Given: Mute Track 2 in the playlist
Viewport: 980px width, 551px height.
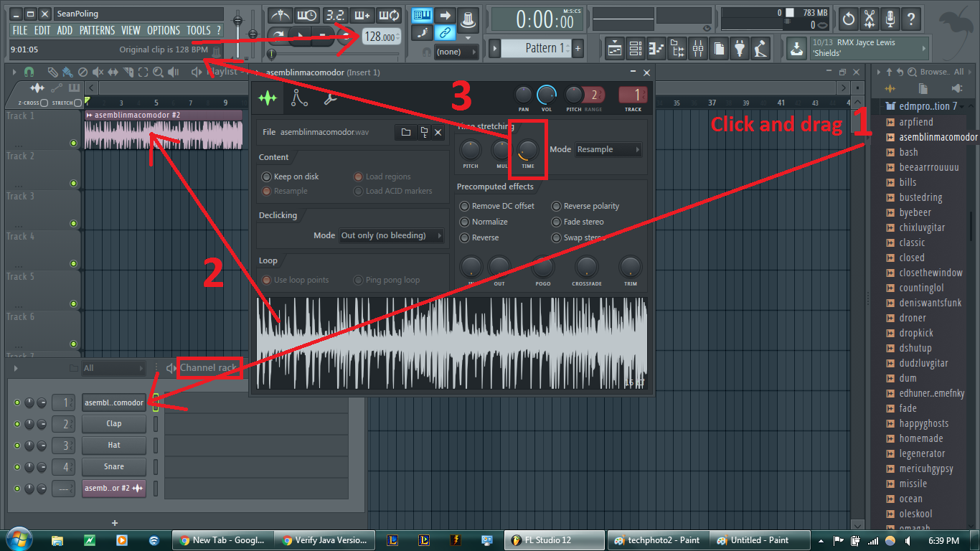Looking at the screenshot, I should pyautogui.click(x=73, y=184).
